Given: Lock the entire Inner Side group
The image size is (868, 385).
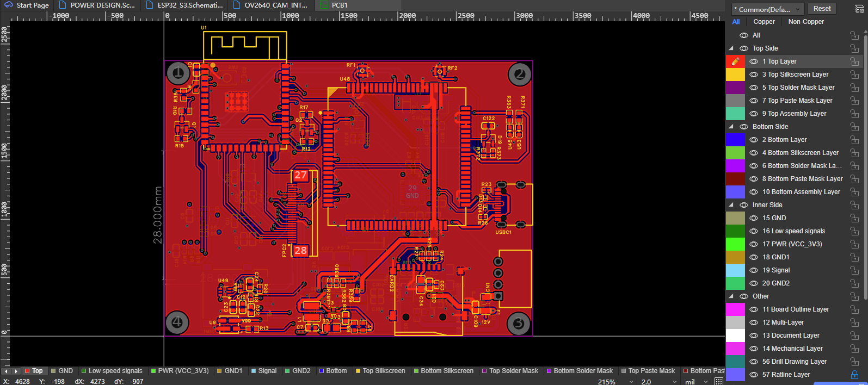Looking at the screenshot, I should [x=854, y=205].
